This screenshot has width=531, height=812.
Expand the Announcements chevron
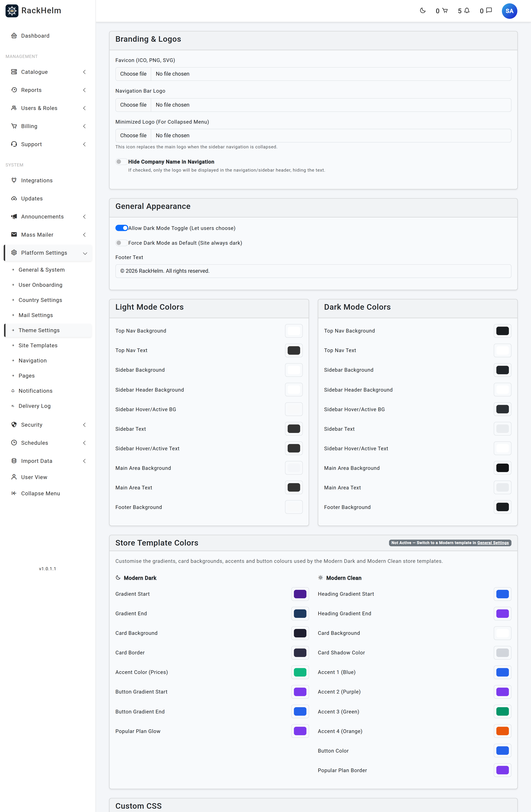point(84,217)
